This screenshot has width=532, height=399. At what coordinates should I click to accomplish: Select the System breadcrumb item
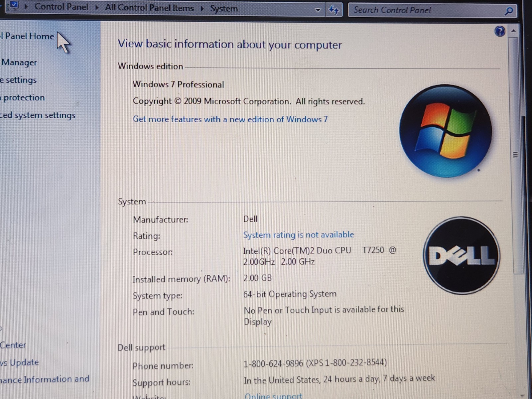click(224, 9)
